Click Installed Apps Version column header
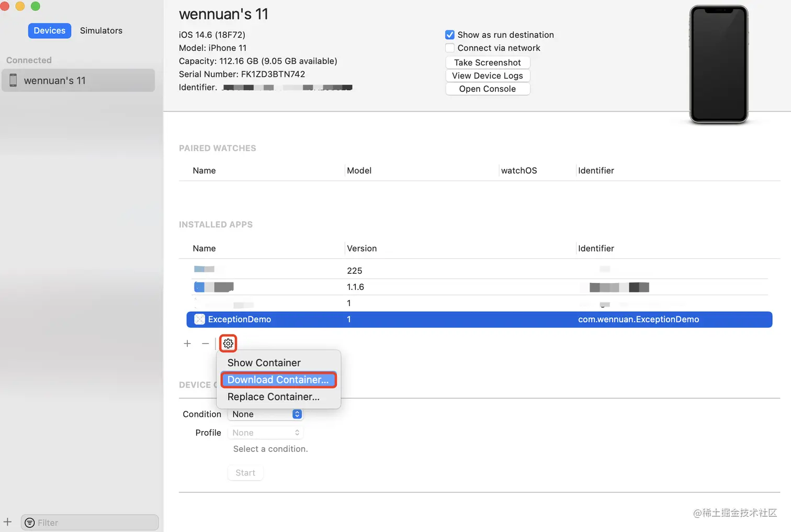The height and width of the screenshot is (532, 791). [361, 248]
